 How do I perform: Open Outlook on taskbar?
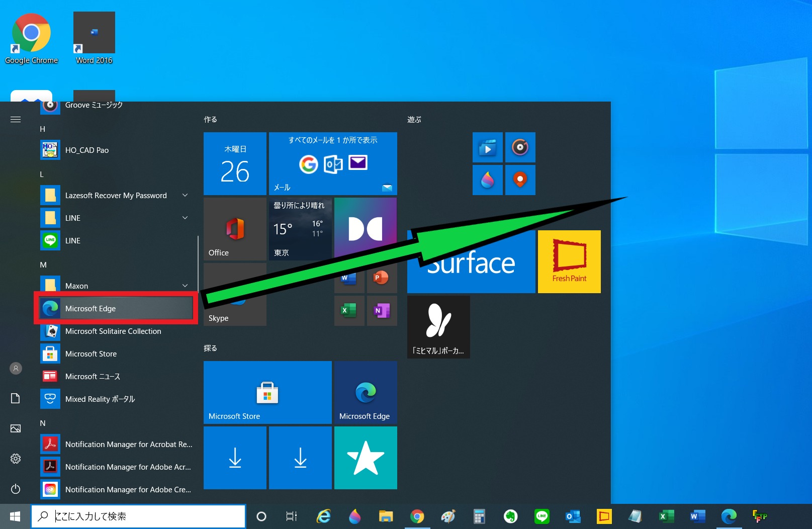(573, 516)
